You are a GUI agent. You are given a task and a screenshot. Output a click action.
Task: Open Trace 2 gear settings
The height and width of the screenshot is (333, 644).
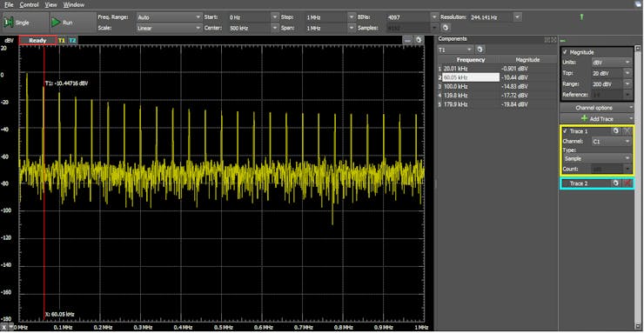(615, 183)
